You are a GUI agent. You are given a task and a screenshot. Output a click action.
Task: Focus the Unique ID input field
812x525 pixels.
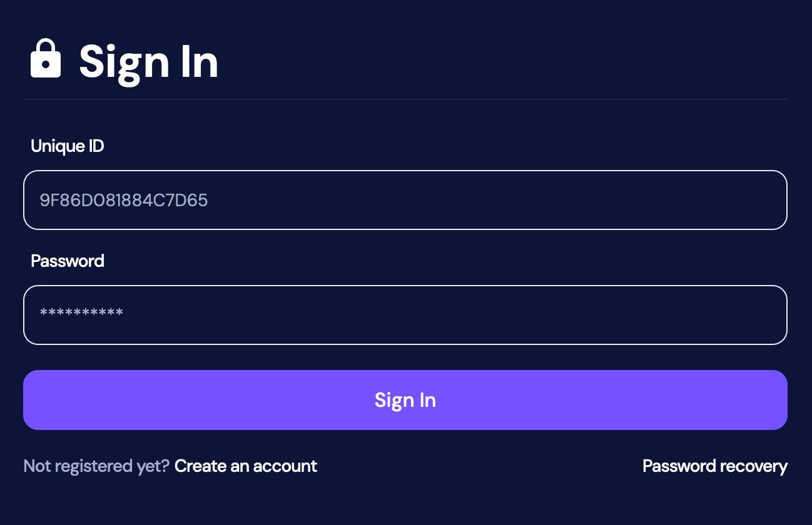(x=405, y=200)
